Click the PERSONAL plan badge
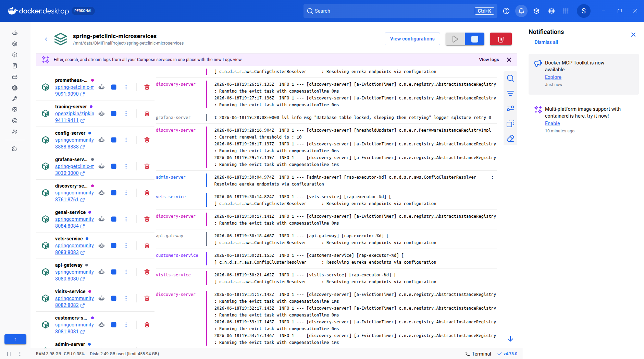This screenshot has height=359, width=644. [83, 11]
